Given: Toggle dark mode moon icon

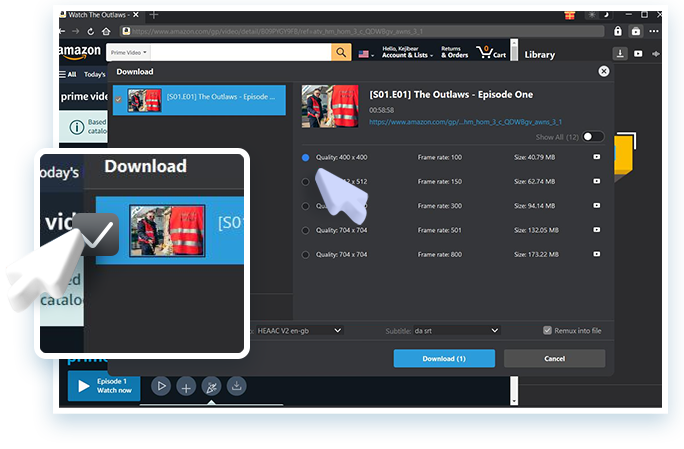Looking at the screenshot, I should (606, 15).
